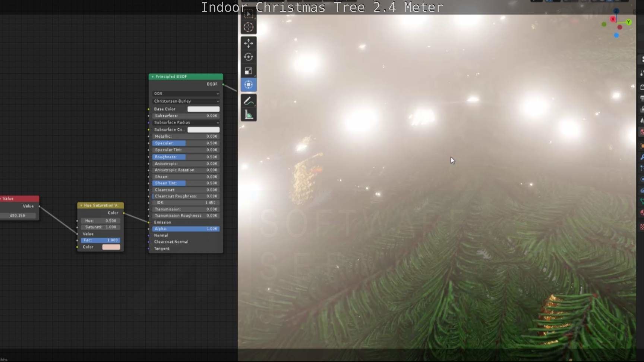
Task: Click the Value node output socket
Action: (39, 206)
